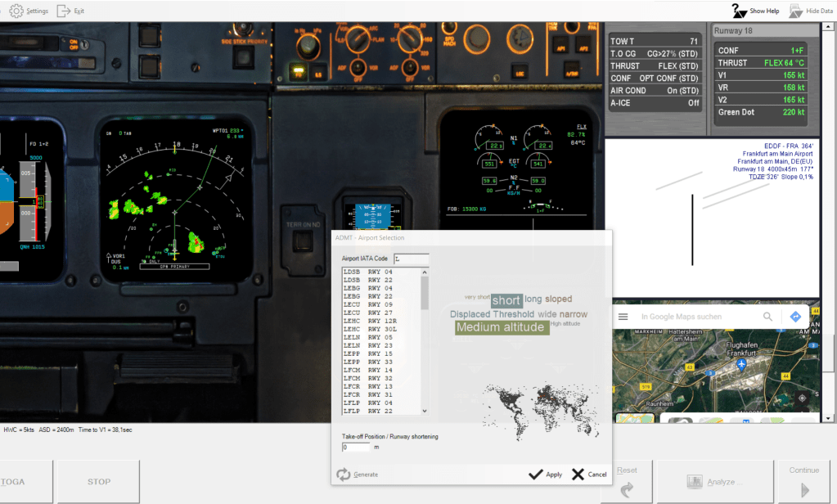Filter by the 'Medium altitude' tag
Image resolution: width=837 pixels, height=504 pixels.
[x=501, y=327]
